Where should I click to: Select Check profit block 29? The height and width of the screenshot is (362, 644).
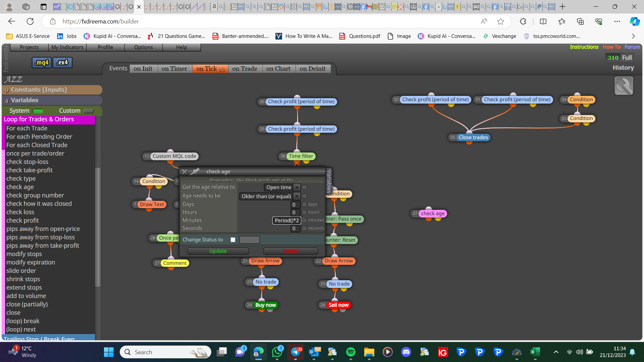tap(301, 129)
